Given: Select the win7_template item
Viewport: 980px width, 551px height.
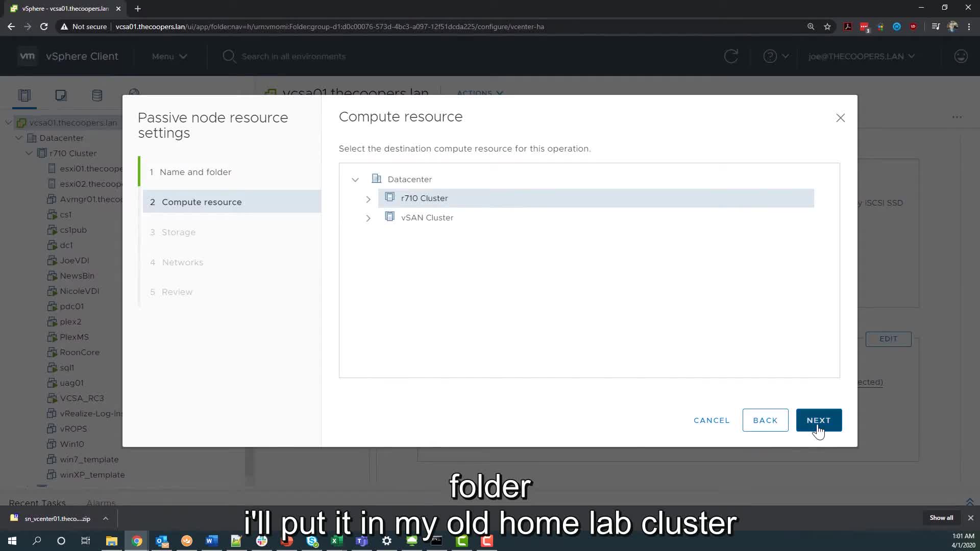Looking at the screenshot, I should coord(89,459).
